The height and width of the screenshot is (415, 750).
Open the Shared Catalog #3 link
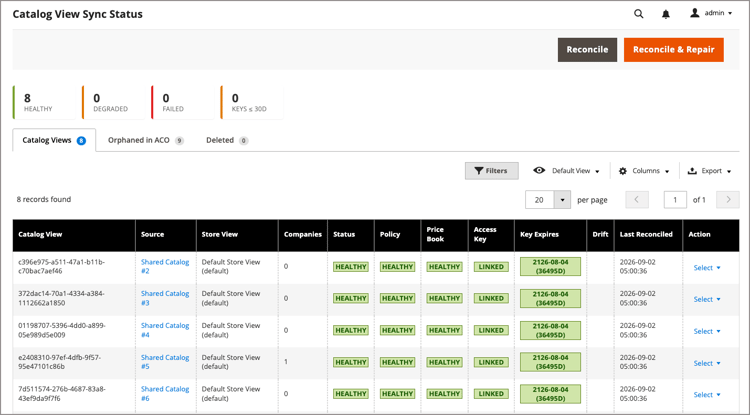pos(165,298)
